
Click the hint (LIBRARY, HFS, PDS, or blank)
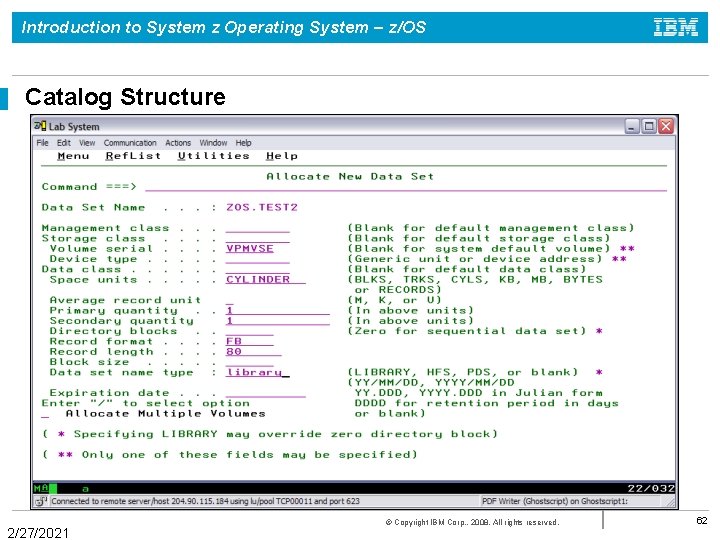[x=463, y=372]
